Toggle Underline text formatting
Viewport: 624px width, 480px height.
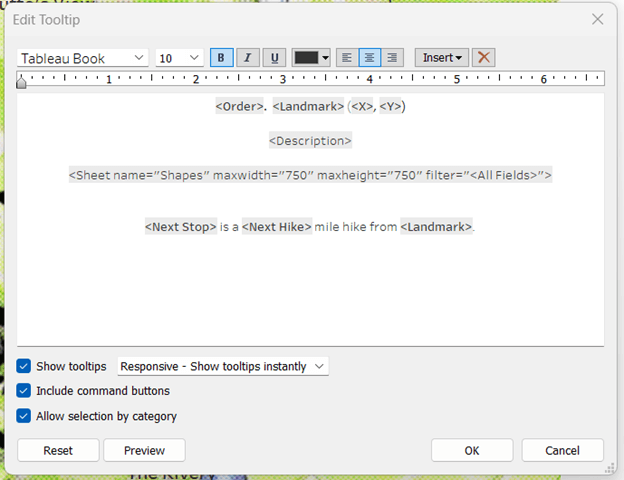tap(274, 58)
